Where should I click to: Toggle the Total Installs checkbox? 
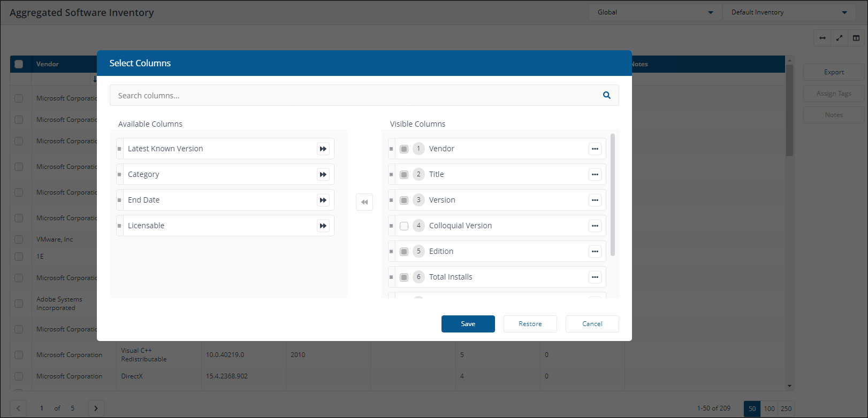pyautogui.click(x=404, y=277)
